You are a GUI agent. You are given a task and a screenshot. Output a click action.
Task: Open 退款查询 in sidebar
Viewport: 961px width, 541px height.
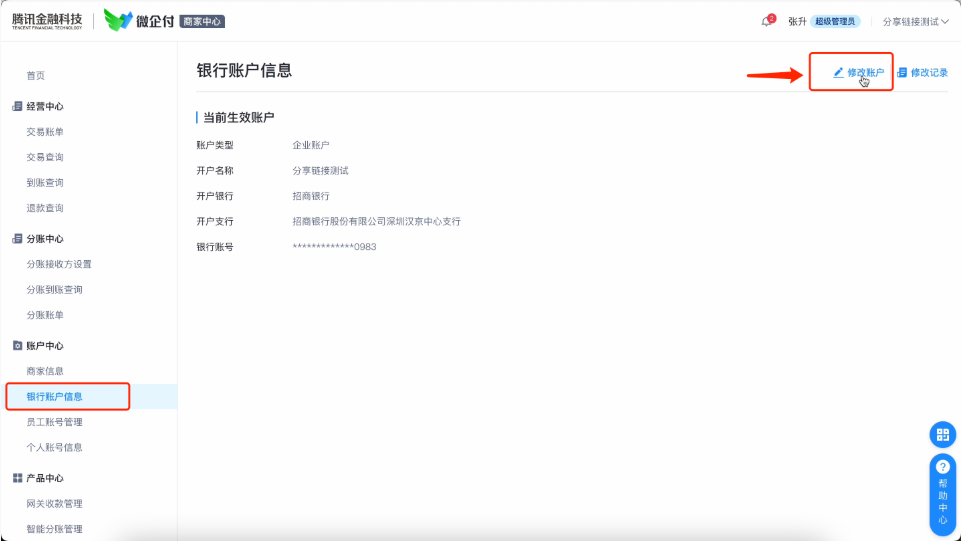click(45, 208)
